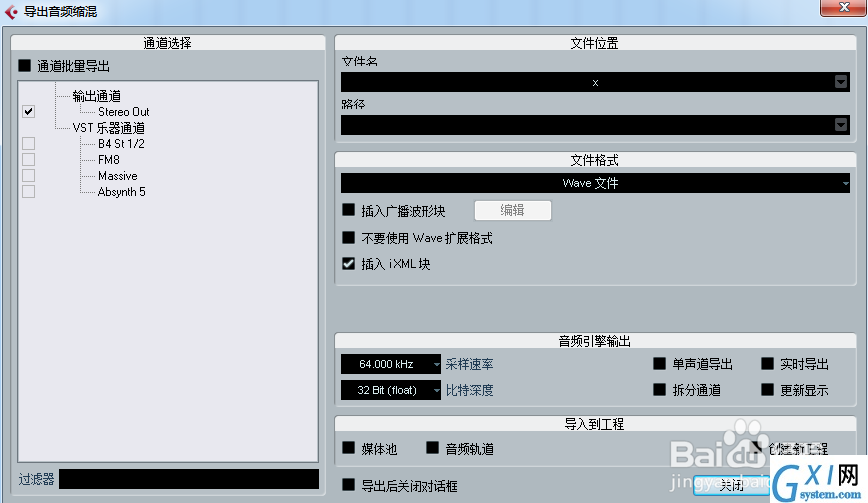
Task: Enable 音频轨道 import checkbox
Action: coord(432,448)
